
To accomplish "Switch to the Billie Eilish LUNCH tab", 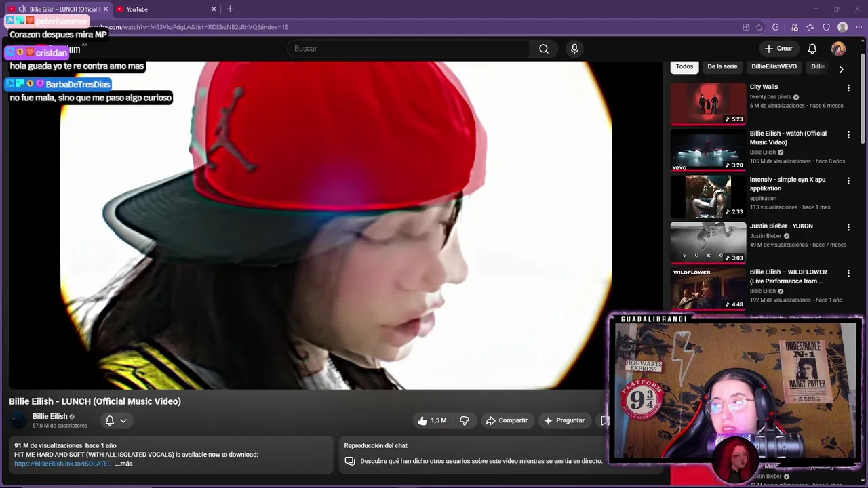I will coord(58,9).
